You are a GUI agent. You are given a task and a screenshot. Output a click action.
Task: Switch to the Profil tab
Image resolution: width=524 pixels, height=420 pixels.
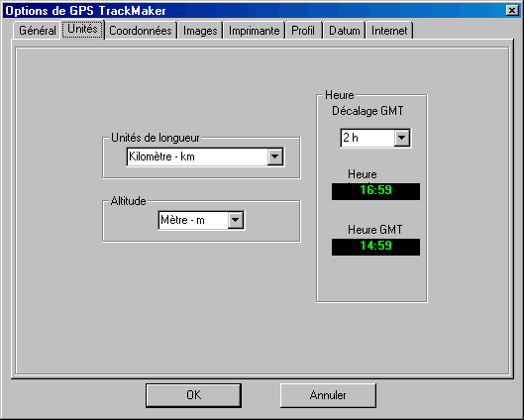pyautogui.click(x=303, y=31)
